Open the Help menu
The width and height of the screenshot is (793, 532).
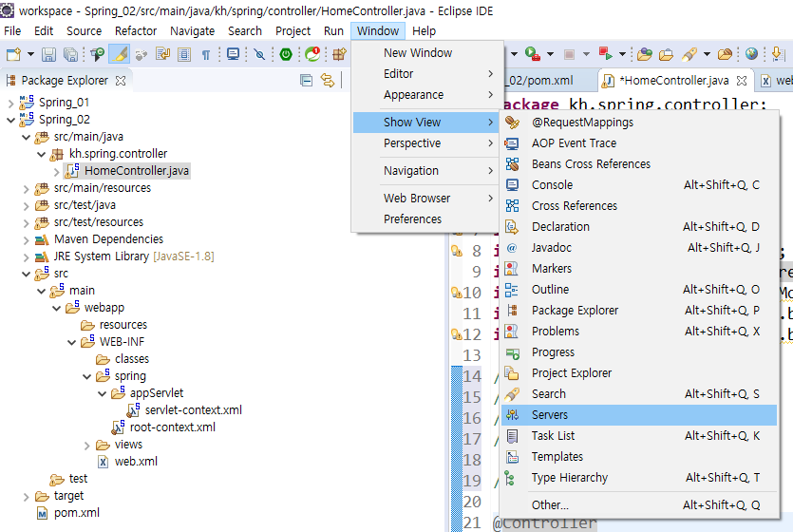[x=424, y=30]
